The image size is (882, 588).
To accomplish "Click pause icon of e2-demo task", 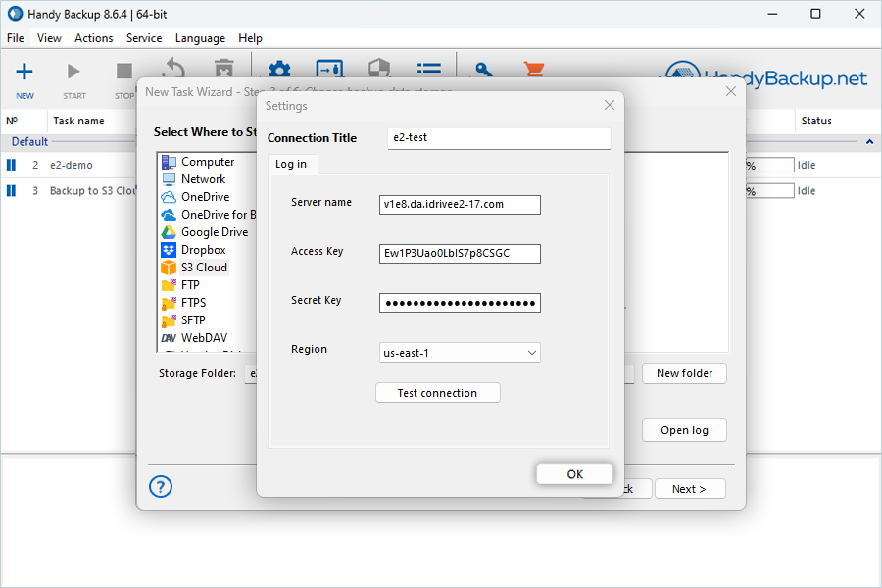I will 11,165.
